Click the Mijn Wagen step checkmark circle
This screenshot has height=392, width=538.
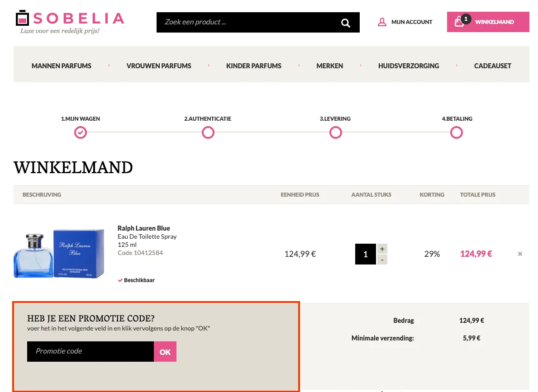tap(81, 132)
